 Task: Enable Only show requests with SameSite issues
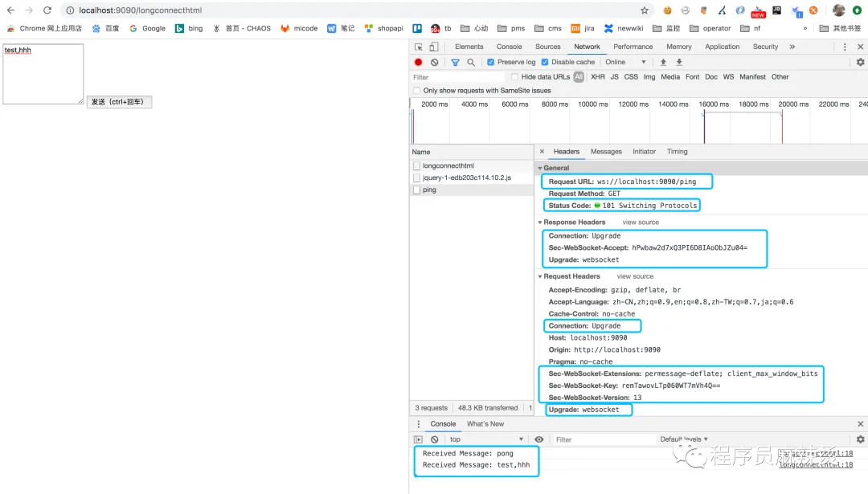click(x=417, y=90)
